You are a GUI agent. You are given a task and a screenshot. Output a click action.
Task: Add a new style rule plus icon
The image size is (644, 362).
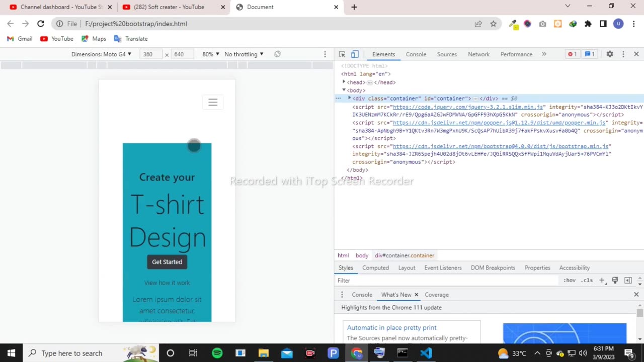pyautogui.click(x=602, y=281)
